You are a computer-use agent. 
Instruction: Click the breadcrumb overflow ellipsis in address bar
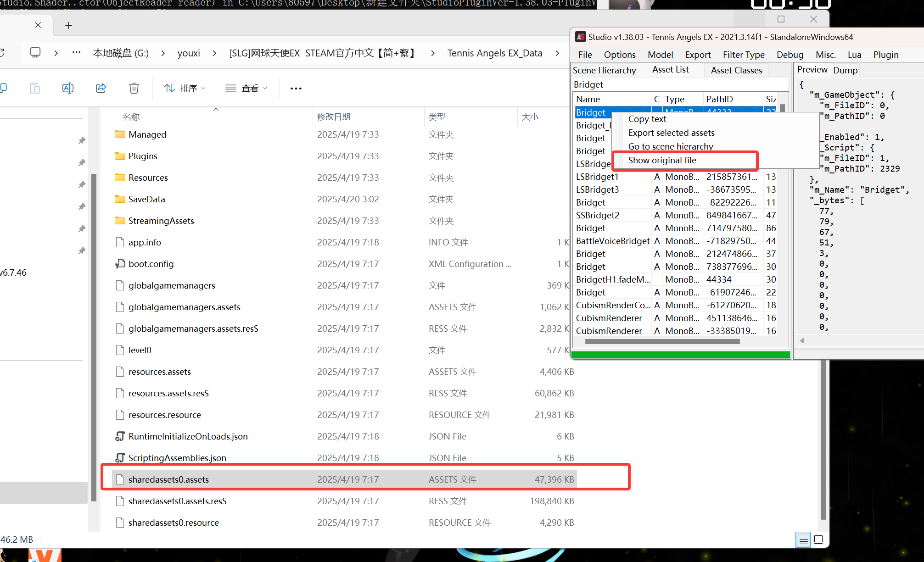coord(76,53)
